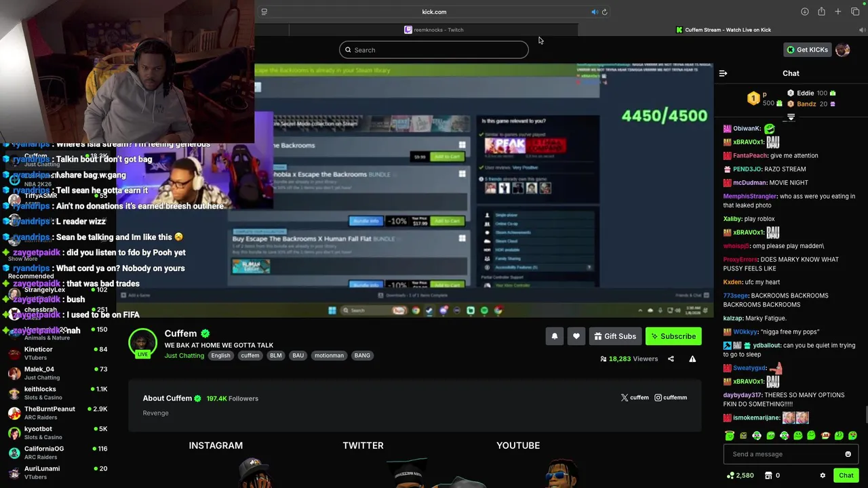Click TWITTER panel heading
Screen dimensions: 868x488
[x=363, y=445]
